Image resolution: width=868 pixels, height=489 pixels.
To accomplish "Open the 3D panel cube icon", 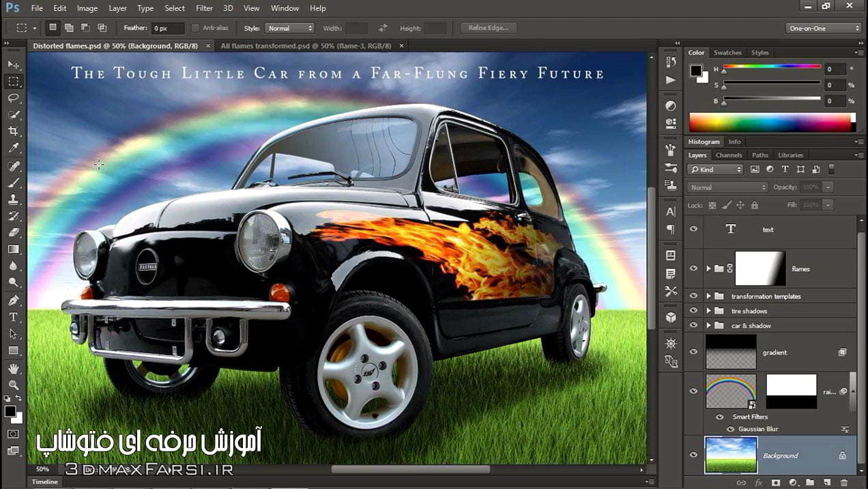I will coord(671,317).
